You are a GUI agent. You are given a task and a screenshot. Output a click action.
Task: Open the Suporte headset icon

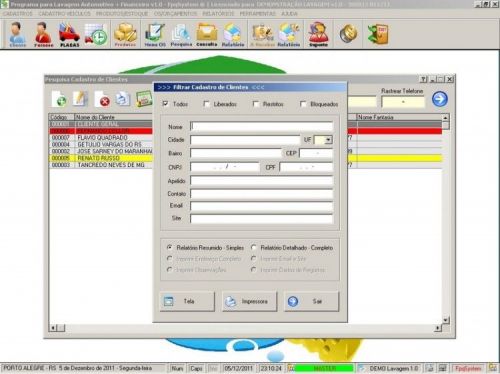pyautogui.click(x=318, y=34)
